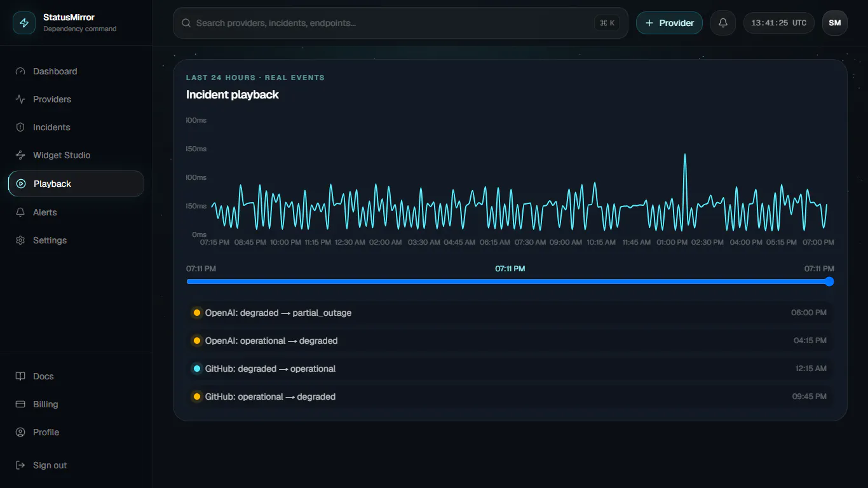
Task: Click the 06:00 PM event timestamp
Action: (809, 313)
